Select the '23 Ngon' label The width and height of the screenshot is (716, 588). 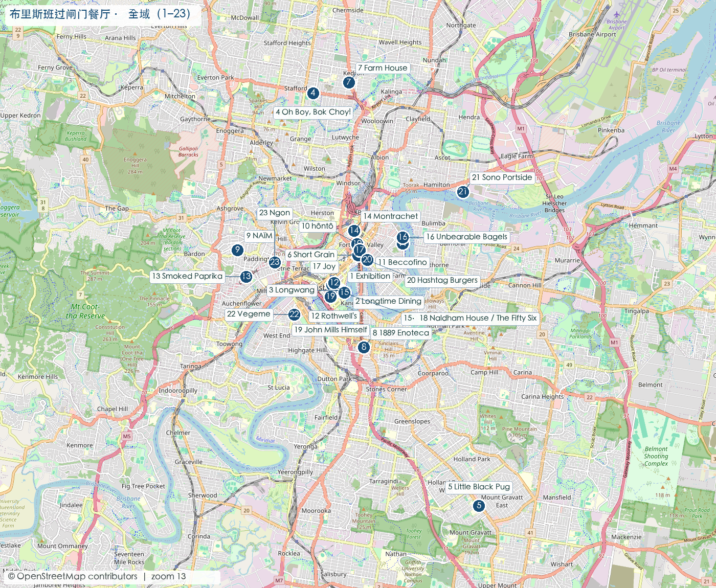pyautogui.click(x=275, y=213)
